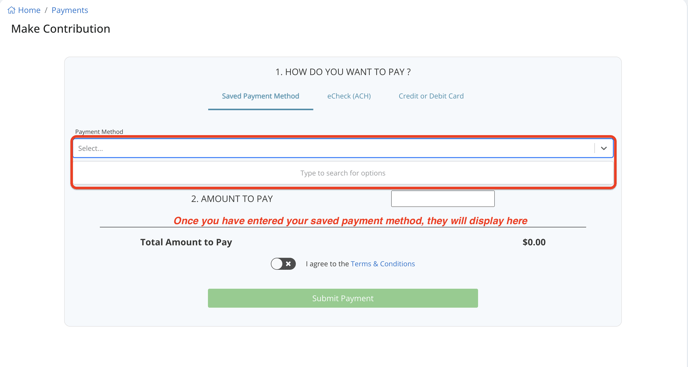
Task: Click the $0.00 total amount value
Action: (534, 242)
